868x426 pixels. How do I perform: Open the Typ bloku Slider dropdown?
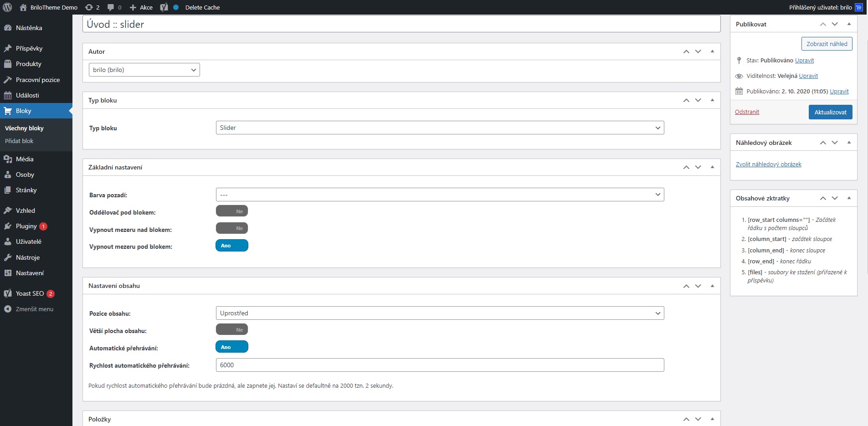click(440, 128)
